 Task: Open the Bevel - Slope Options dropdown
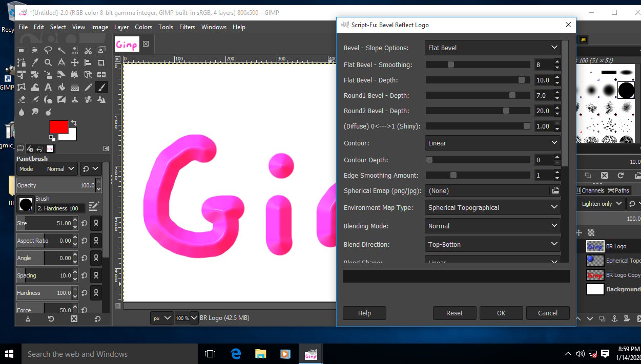492,48
